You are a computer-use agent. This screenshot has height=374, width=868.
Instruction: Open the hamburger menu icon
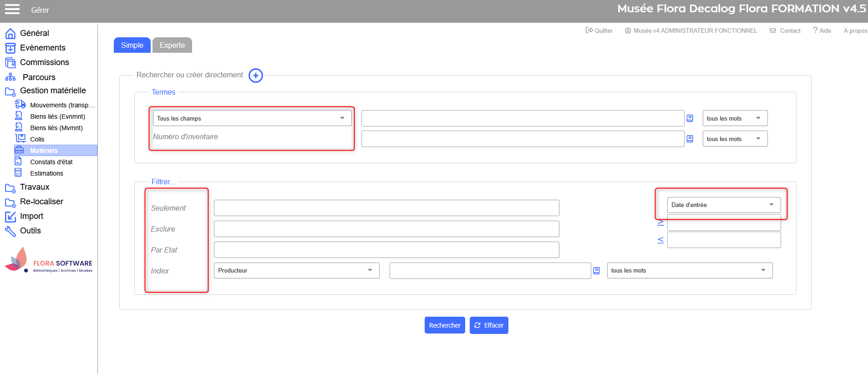[x=12, y=10]
